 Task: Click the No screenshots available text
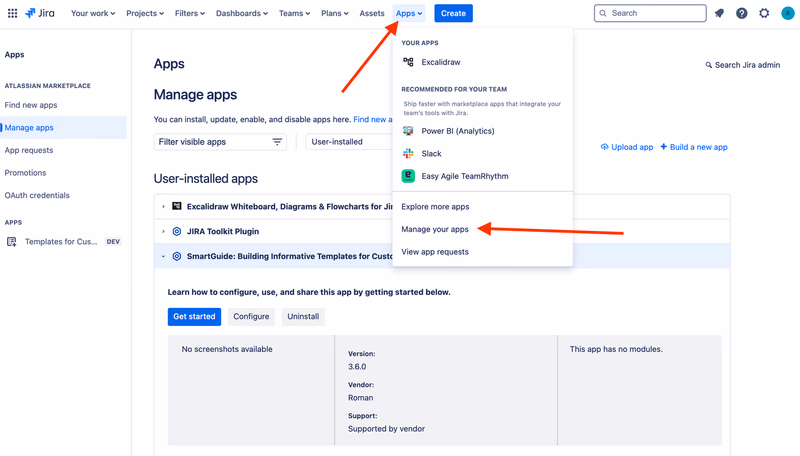coord(227,349)
